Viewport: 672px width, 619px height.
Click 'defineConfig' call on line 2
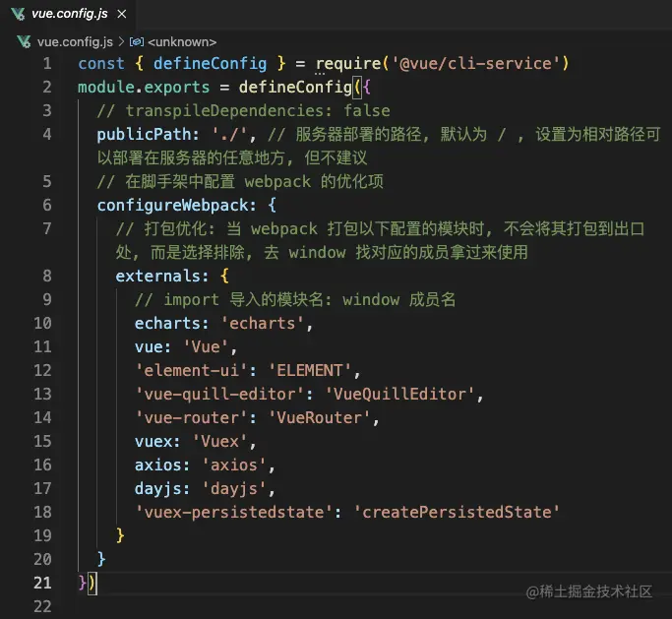click(x=296, y=87)
